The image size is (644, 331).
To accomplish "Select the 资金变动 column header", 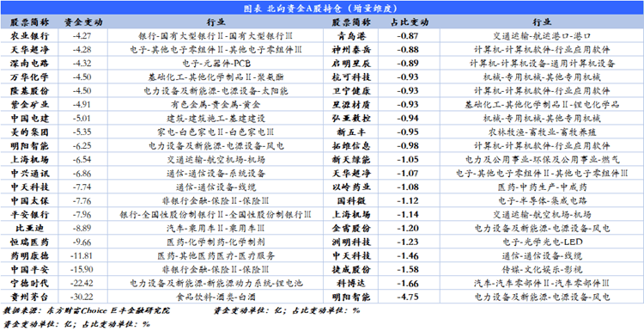I will click(83, 22).
